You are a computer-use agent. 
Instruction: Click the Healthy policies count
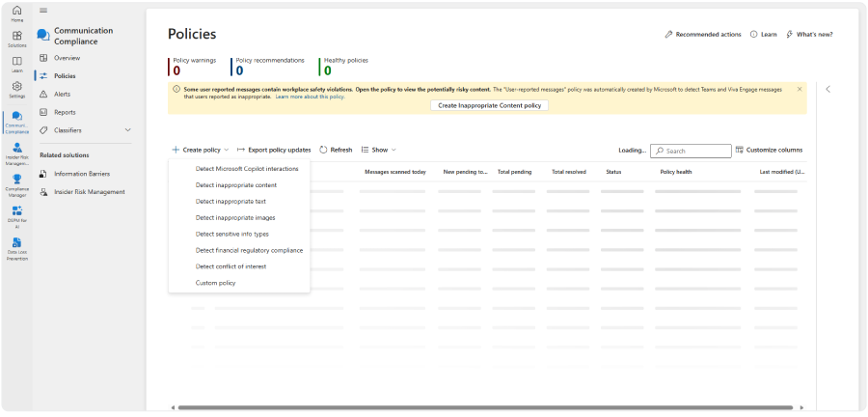[328, 70]
